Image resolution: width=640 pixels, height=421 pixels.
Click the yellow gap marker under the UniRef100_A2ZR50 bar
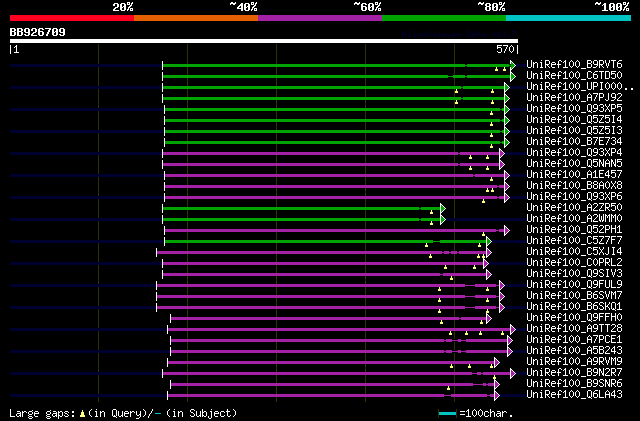pyautogui.click(x=431, y=212)
